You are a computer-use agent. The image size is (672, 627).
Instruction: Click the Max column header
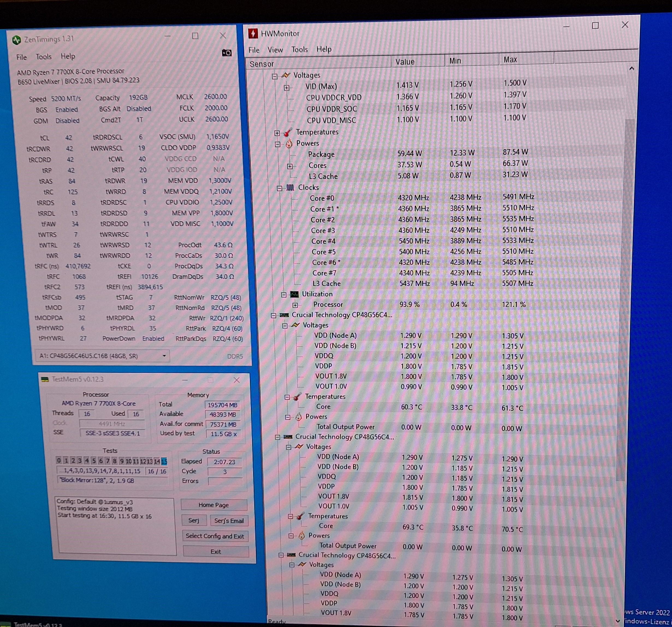tap(526, 60)
